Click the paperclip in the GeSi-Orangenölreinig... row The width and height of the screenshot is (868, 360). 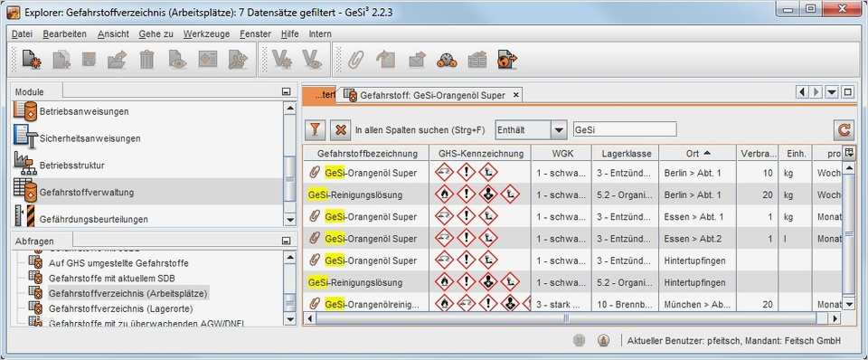tap(315, 304)
